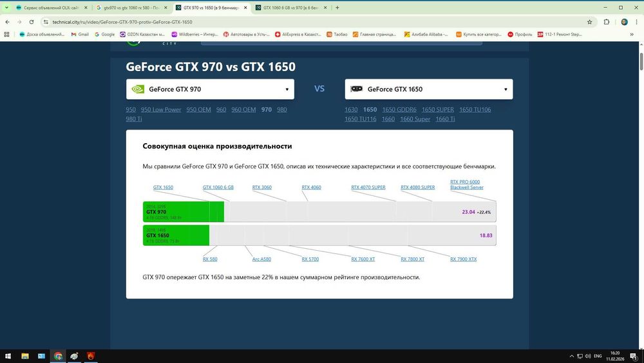This screenshot has height=363, width=644.
Task: Choose the 1660 Super model link
Action: point(415,119)
